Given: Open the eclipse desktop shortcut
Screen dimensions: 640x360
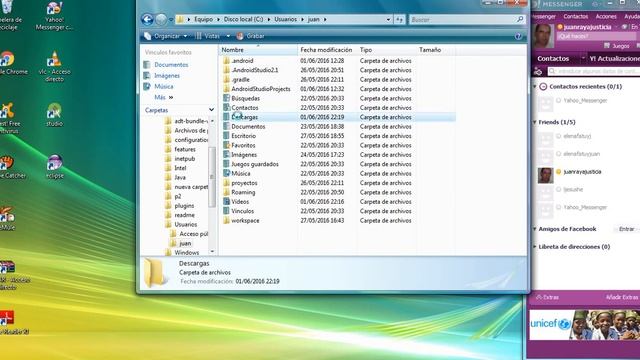Looking at the screenshot, I should coord(55,167).
